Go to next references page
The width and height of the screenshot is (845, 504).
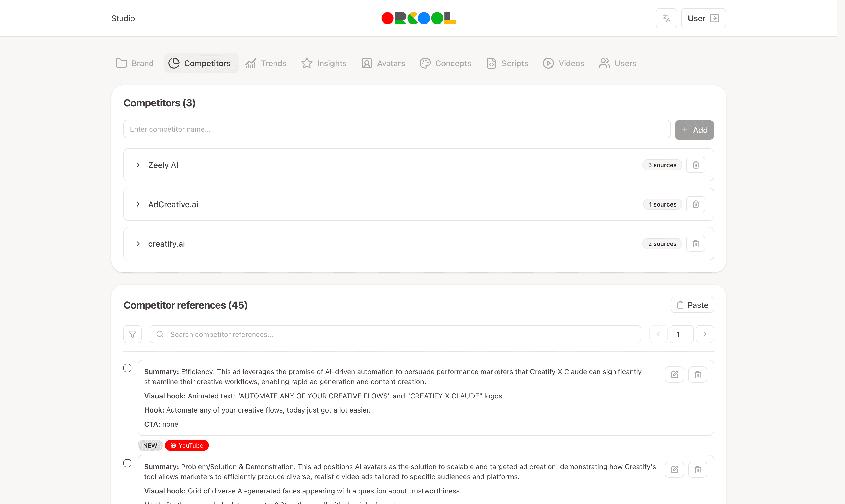(704, 334)
